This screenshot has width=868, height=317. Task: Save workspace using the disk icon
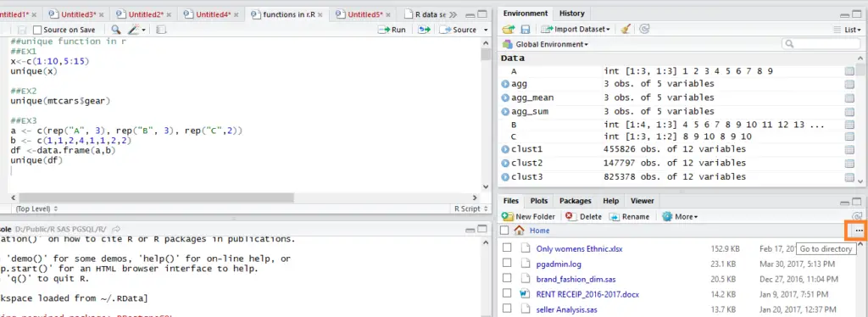[x=526, y=30]
